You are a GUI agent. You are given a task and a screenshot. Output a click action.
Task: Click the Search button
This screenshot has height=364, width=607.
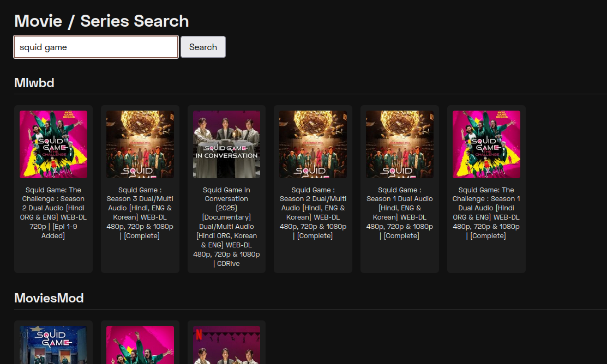click(x=203, y=47)
